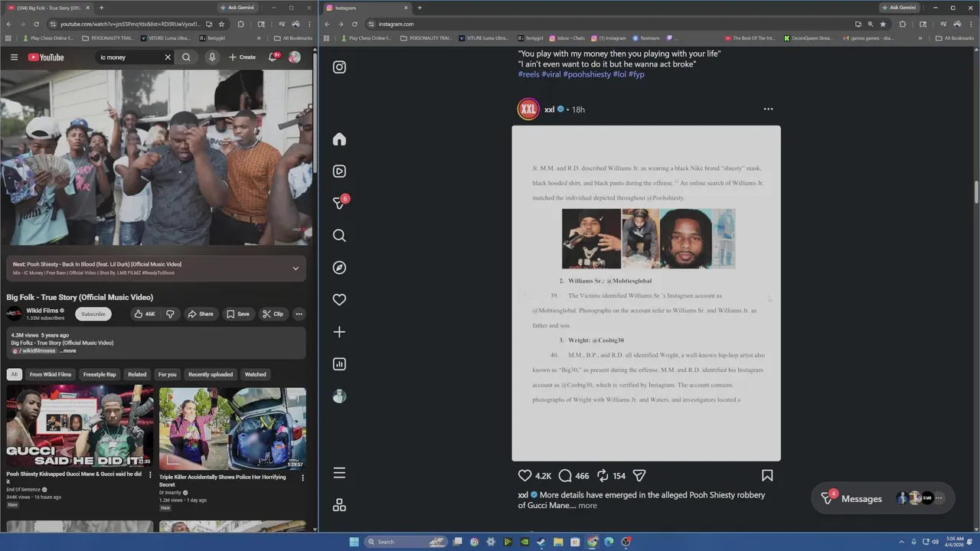Select the Freestyle Rap chip
This screenshot has width=980, height=551.
[100, 374]
